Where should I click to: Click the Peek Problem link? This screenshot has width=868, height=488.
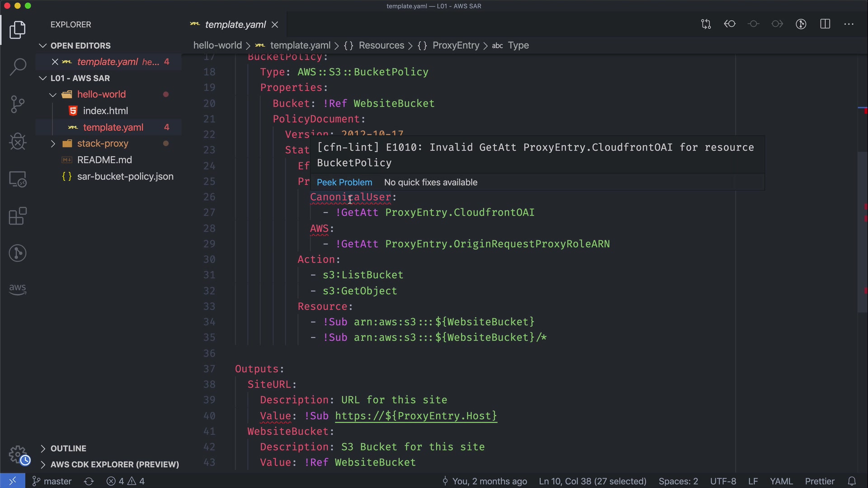point(344,183)
